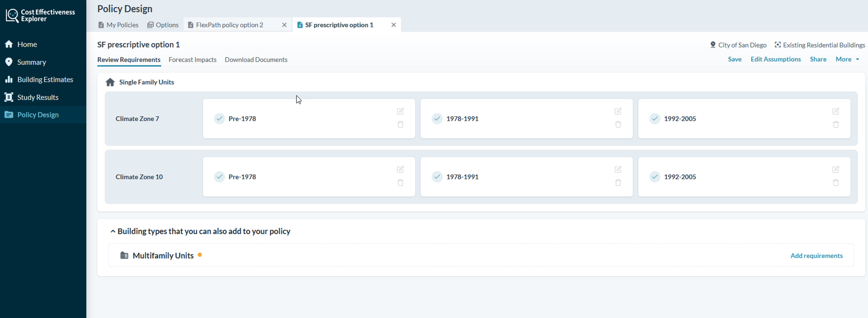View Study Results from the sidebar
The image size is (868, 318).
[9, 97]
